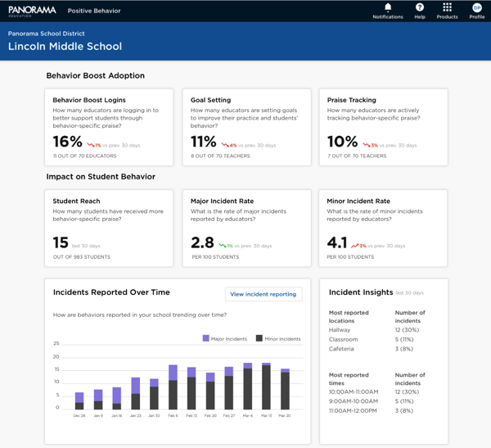
Task: Click the '11 OUT OF 70 EDUCATORS' text
Action: click(x=84, y=156)
